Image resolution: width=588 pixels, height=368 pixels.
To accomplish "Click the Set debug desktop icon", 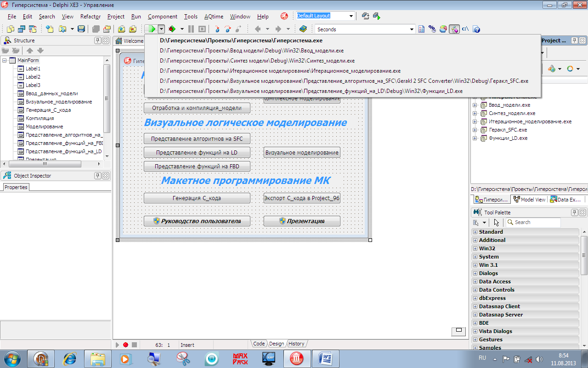I will 376,16.
